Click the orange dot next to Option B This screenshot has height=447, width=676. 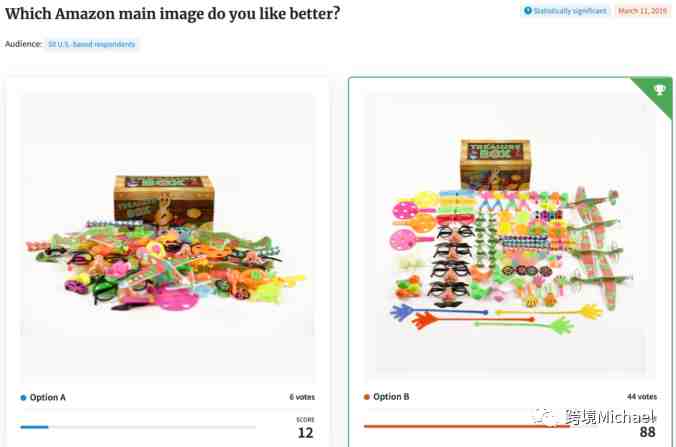tap(366, 397)
